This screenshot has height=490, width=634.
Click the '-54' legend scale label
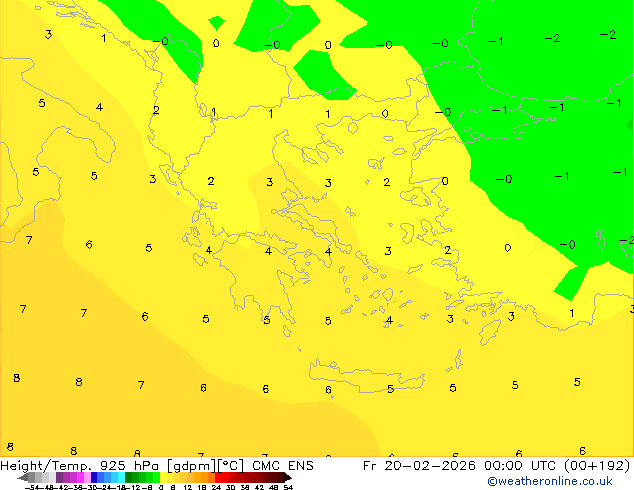pyautogui.click(x=32, y=488)
